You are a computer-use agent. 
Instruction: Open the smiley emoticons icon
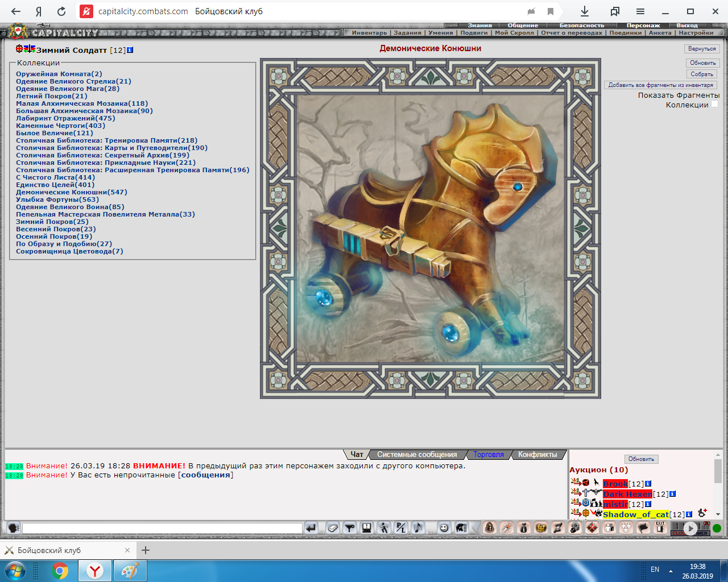click(444, 528)
